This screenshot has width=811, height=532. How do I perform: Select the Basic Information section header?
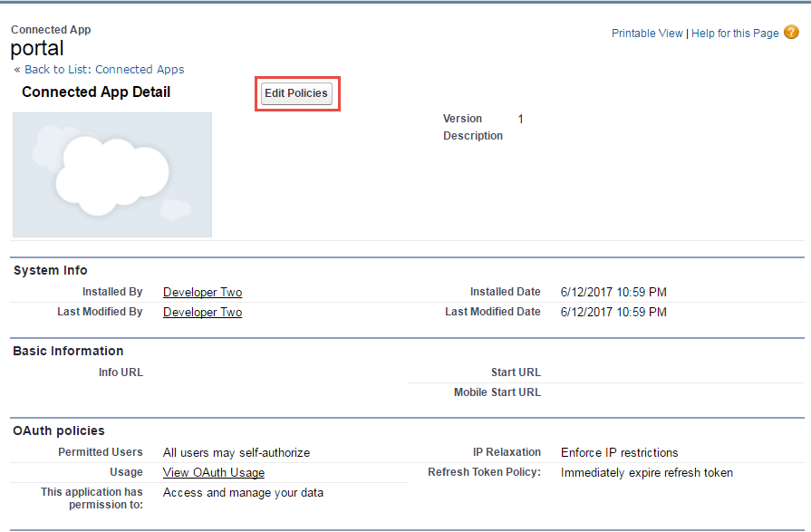[x=68, y=351]
